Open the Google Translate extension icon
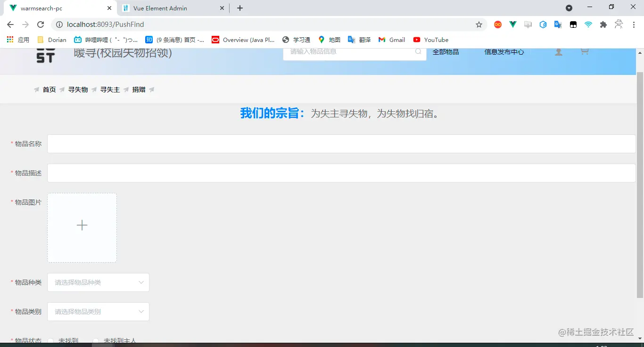The width and height of the screenshot is (644, 347). click(x=558, y=25)
